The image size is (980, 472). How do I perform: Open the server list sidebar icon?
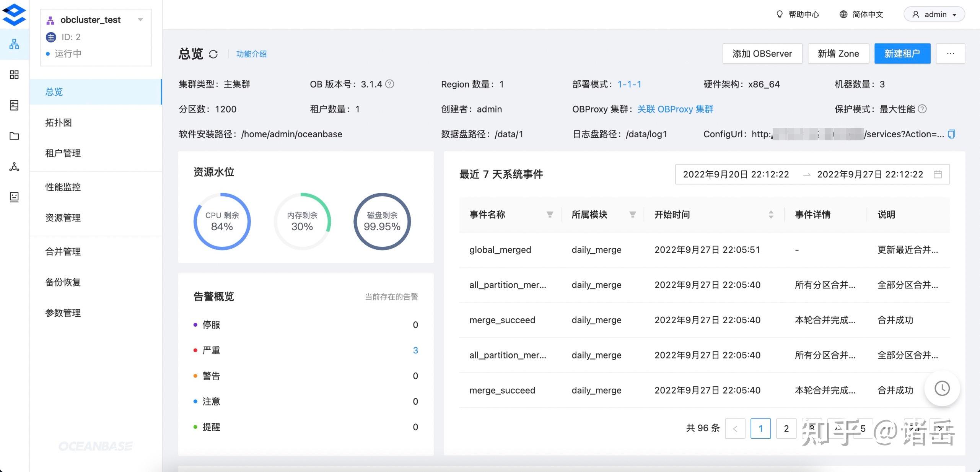(14, 106)
